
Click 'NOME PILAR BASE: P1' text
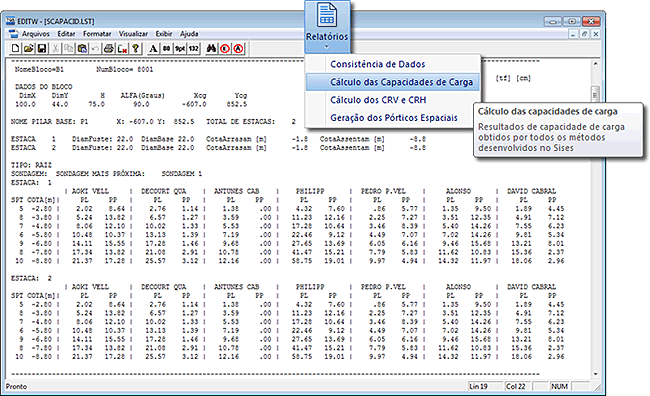point(49,122)
